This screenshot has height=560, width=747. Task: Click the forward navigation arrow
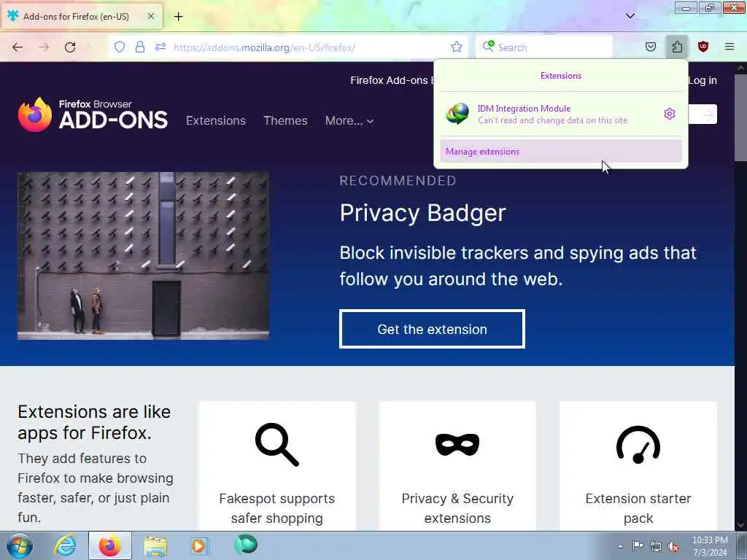coord(44,47)
